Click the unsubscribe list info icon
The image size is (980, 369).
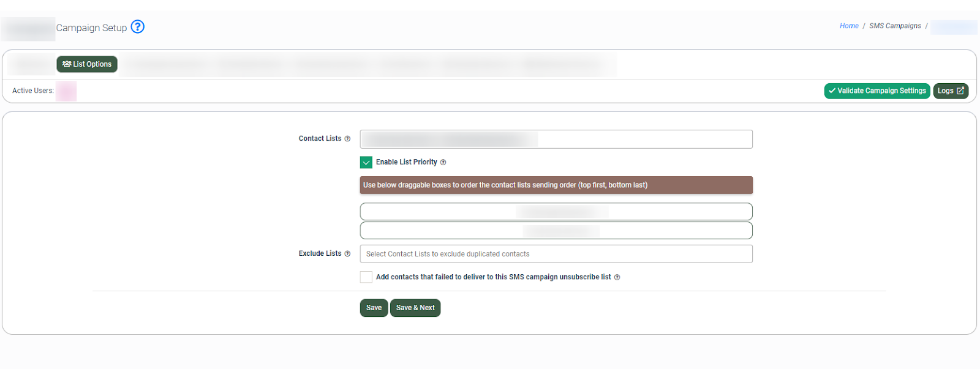617,277
